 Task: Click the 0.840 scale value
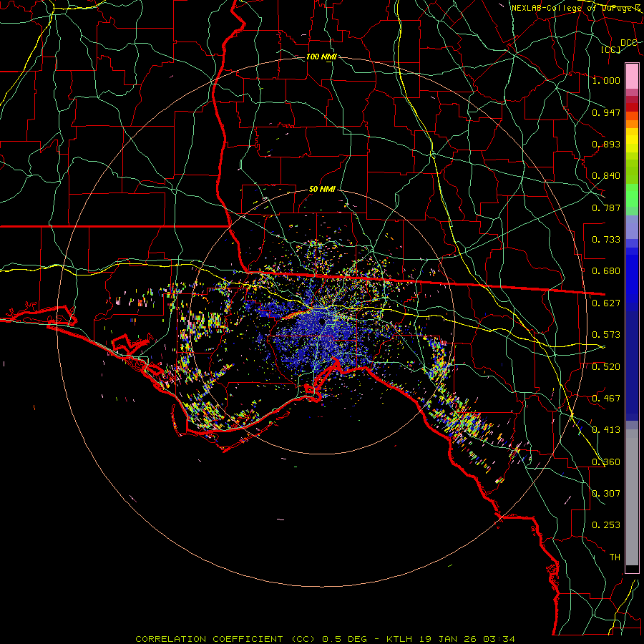(x=606, y=176)
